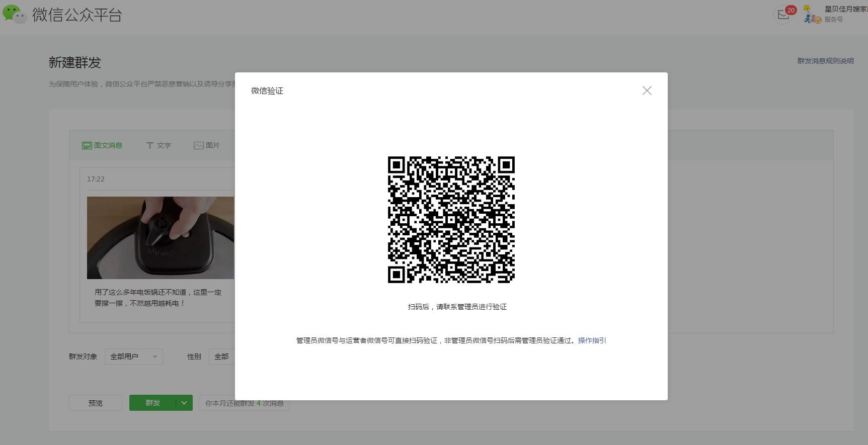The image size is (868, 445).
Task: Click the article title about 电饭锅
Action: (158, 298)
